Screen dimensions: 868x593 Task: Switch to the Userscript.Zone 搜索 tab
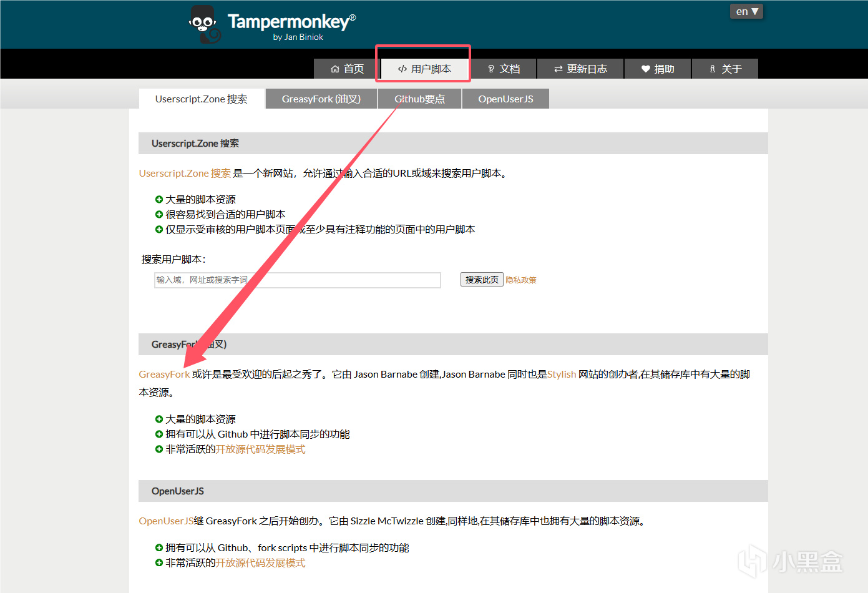point(201,99)
